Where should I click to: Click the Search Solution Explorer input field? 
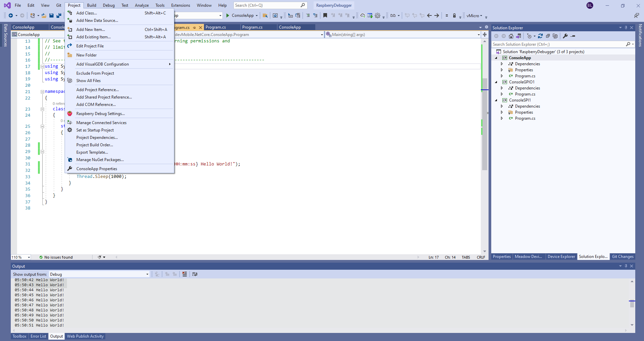558,44
